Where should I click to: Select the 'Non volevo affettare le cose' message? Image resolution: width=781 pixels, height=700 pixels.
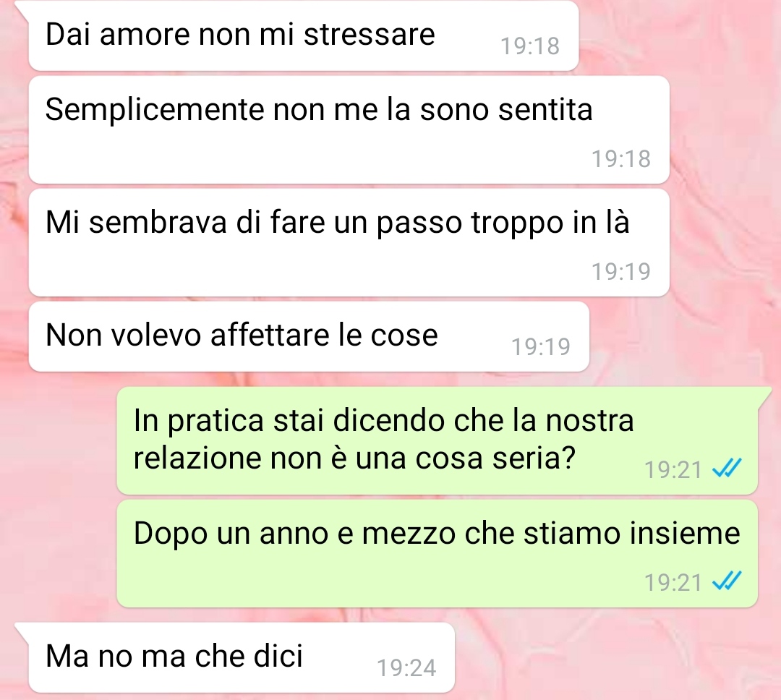[309, 336]
